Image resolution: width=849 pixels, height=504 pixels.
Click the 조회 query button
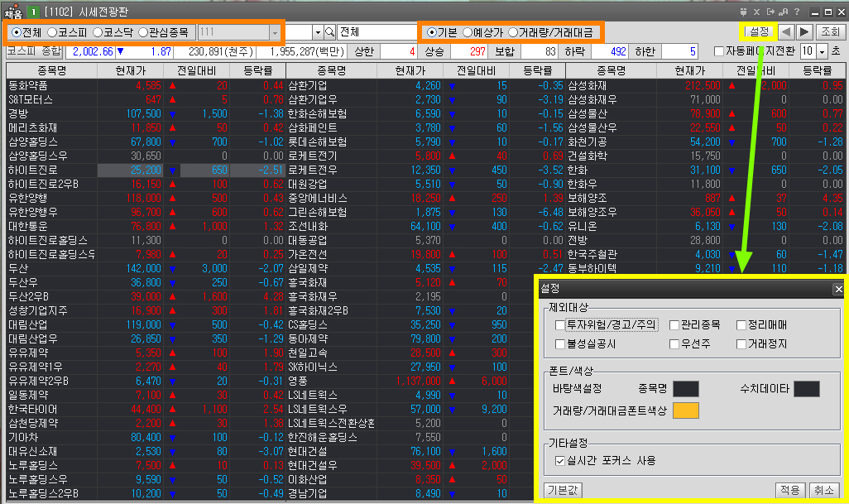pyautogui.click(x=829, y=32)
